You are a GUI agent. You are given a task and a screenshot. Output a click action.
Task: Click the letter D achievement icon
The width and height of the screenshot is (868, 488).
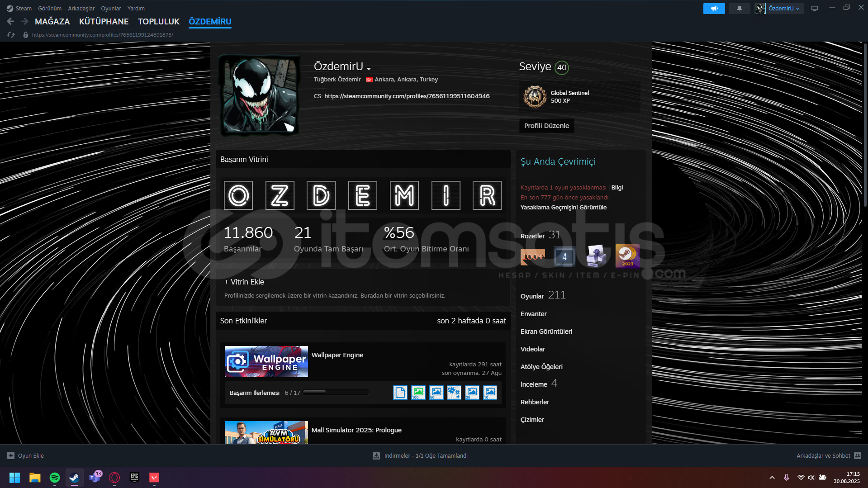pyautogui.click(x=321, y=195)
